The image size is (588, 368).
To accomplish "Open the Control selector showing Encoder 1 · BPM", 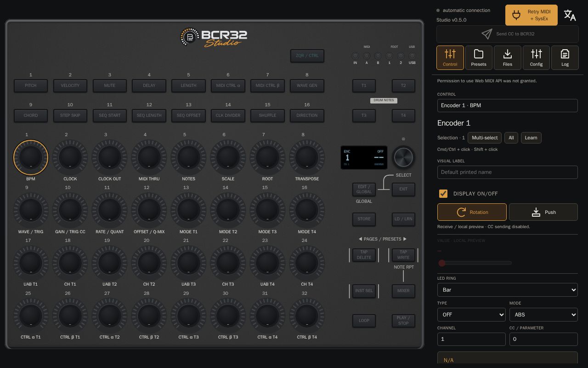I will [508, 105].
